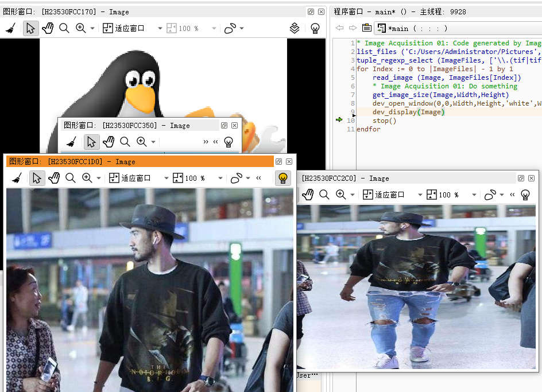This screenshot has height=392, width=542.
Task: Choose magnifier in FCC350 window
Action: (x=125, y=142)
